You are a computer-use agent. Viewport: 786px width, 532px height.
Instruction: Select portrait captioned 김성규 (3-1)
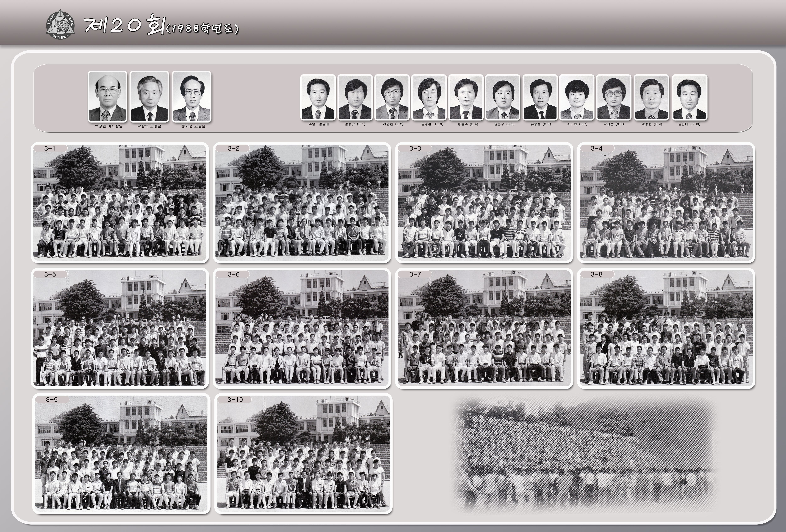point(355,97)
